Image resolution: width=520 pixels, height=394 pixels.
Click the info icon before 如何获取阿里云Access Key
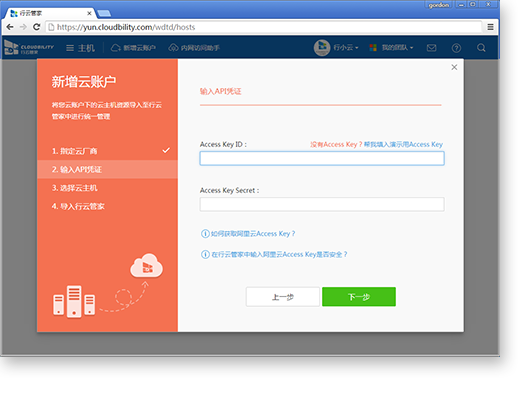205,234
